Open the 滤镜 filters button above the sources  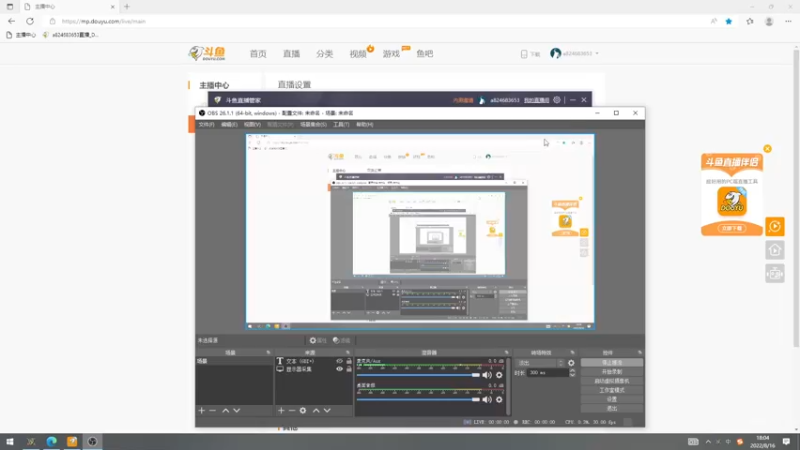[x=342, y=340]
